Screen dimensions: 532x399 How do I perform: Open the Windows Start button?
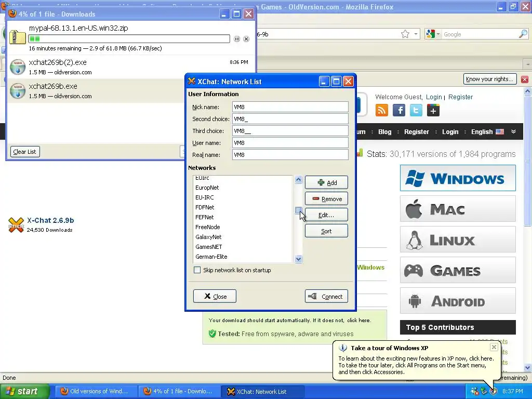24,391
